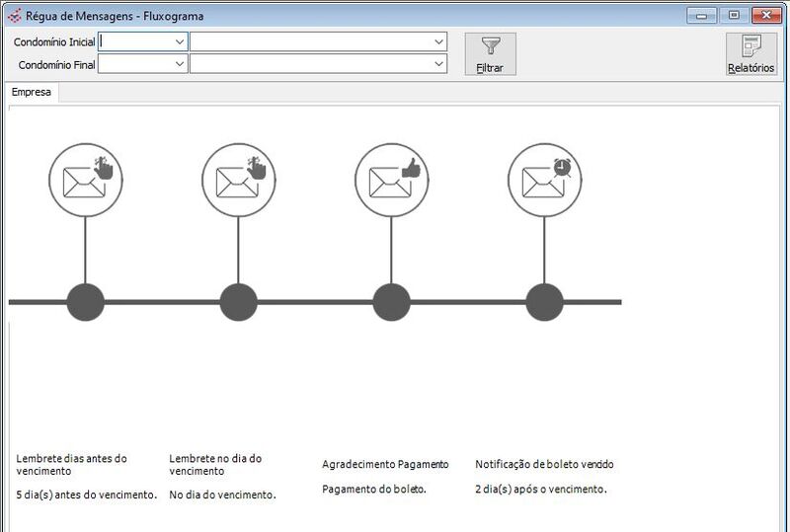
Task: Select the second timeline node circle
Action: (238, 302)
